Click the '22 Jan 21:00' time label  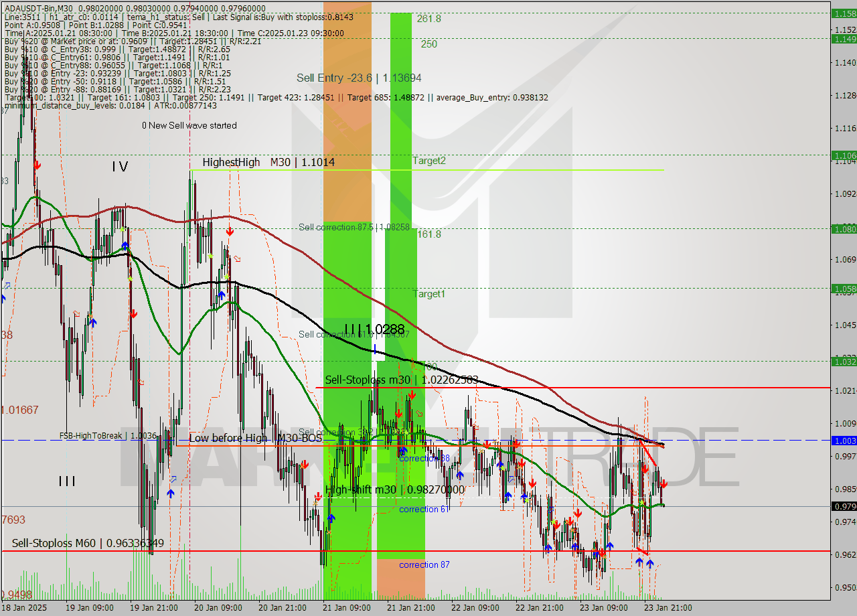(540, 608)
